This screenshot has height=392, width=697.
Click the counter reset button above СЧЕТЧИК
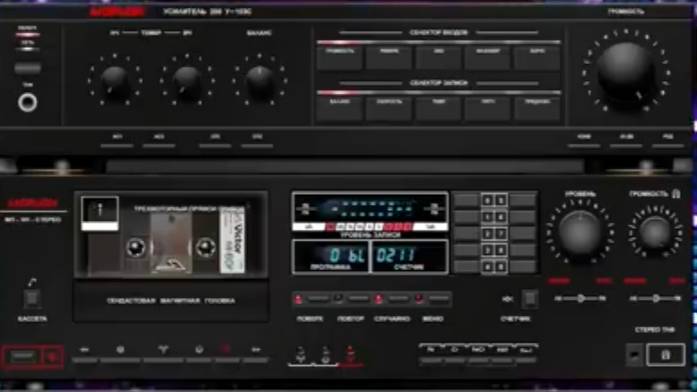(530, 299)
